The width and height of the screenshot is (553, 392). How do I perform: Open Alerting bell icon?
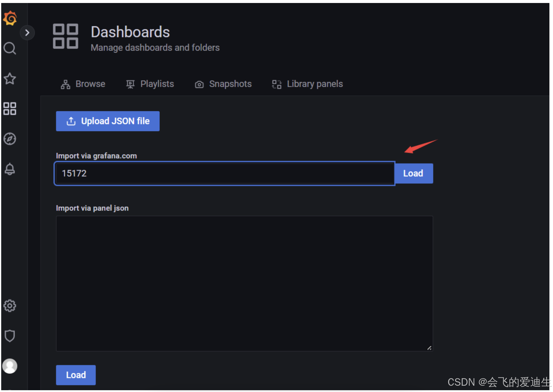(x=10, y=169)
